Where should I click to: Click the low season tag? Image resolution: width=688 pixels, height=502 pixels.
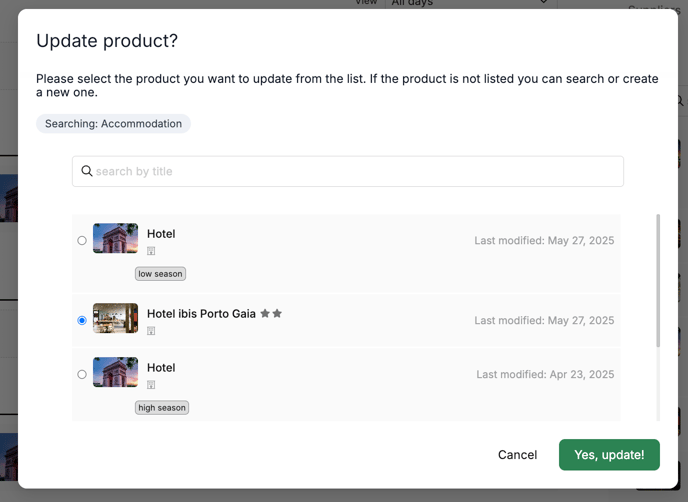(160, 274)
